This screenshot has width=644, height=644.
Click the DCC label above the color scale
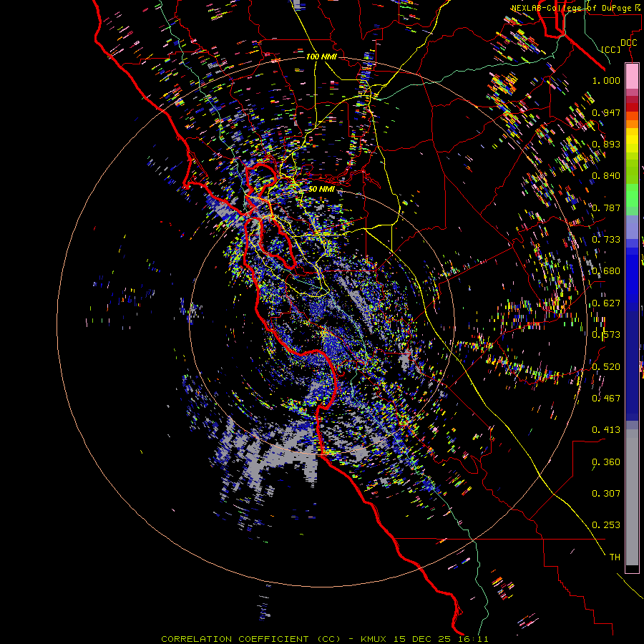[628, 43]
